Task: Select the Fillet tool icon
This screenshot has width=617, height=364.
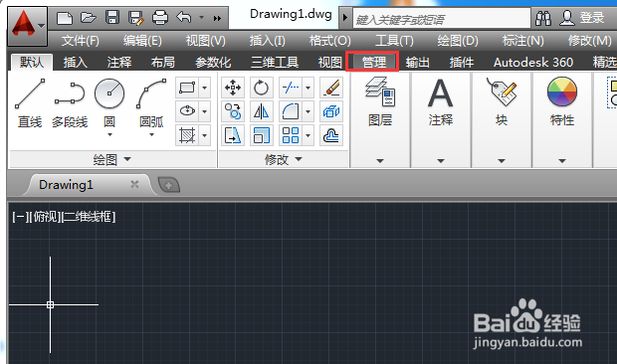Action: coord(291,111)
